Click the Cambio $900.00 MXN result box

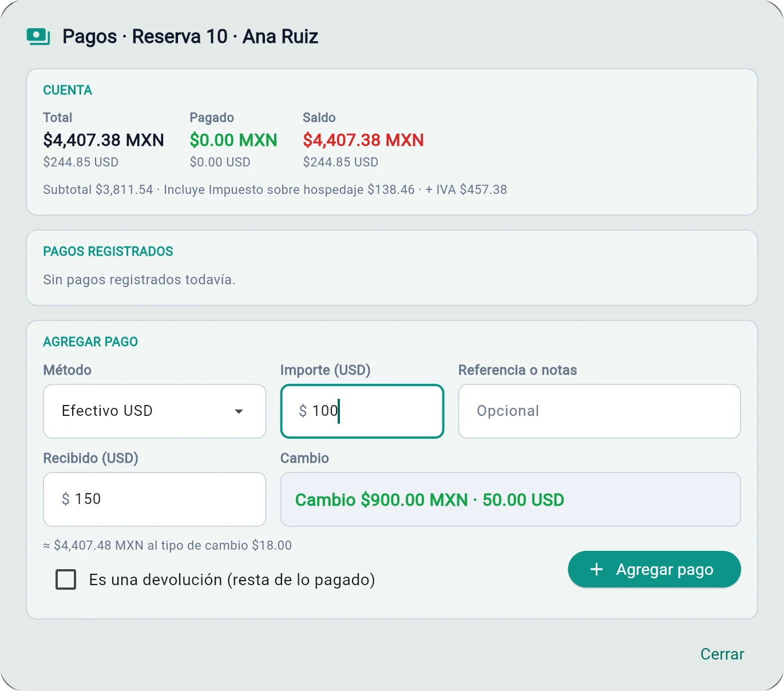click(510, 499)
